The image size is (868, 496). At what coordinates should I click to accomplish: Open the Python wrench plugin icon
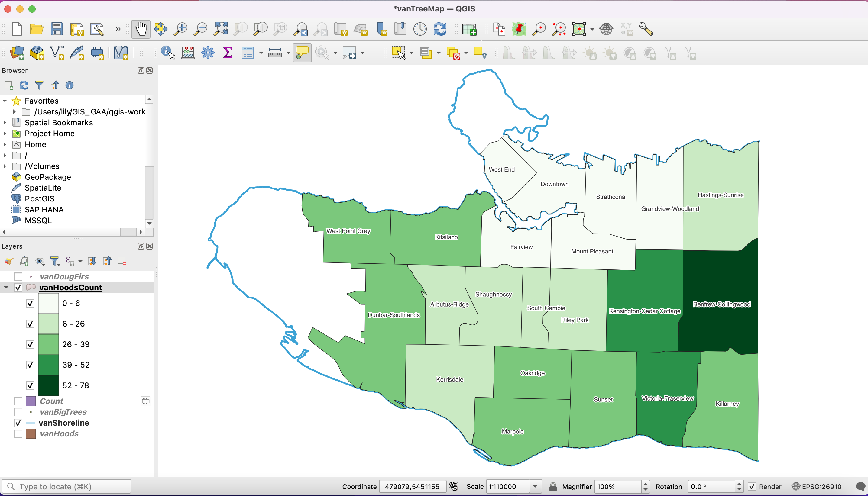pos(646,29)
